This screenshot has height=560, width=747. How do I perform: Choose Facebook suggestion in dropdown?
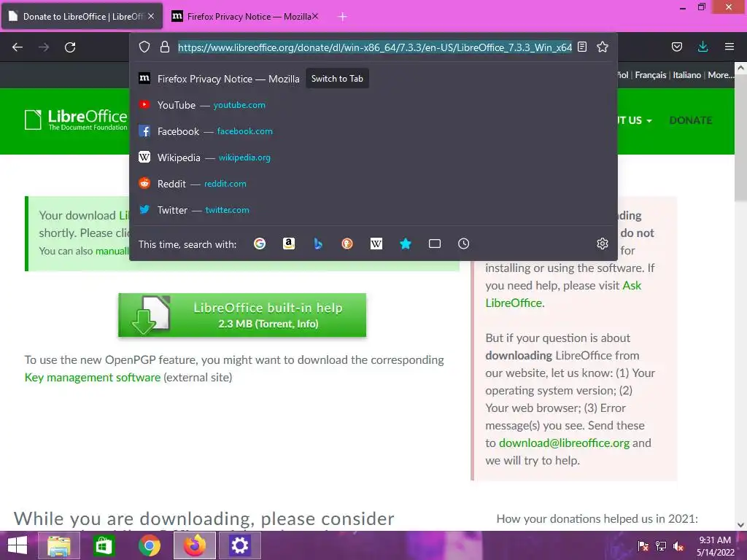[373, 131]
